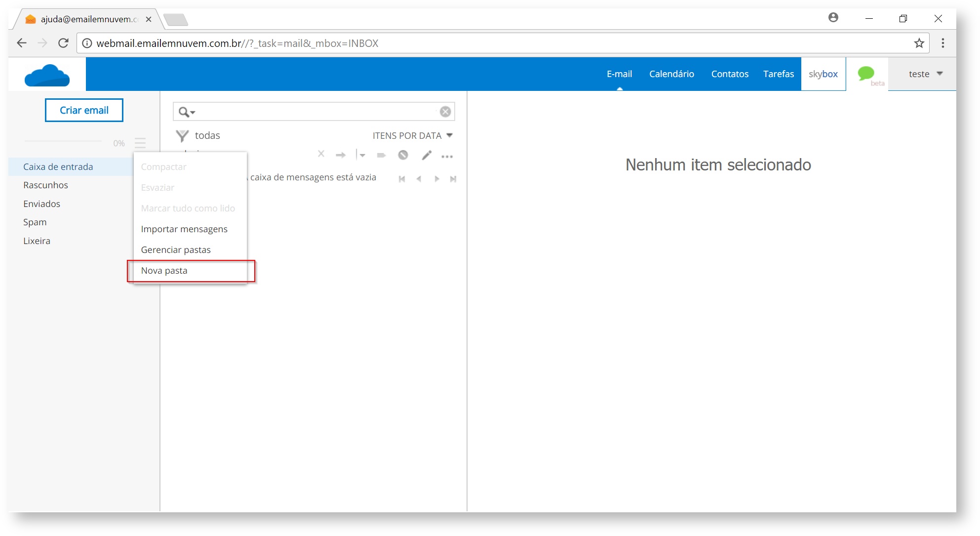Open the ITENS POR DATA sort dropdown
Image resolution: width=980 pixels, height=536 pixels.
pyautogui.click(x=412, y=135)
